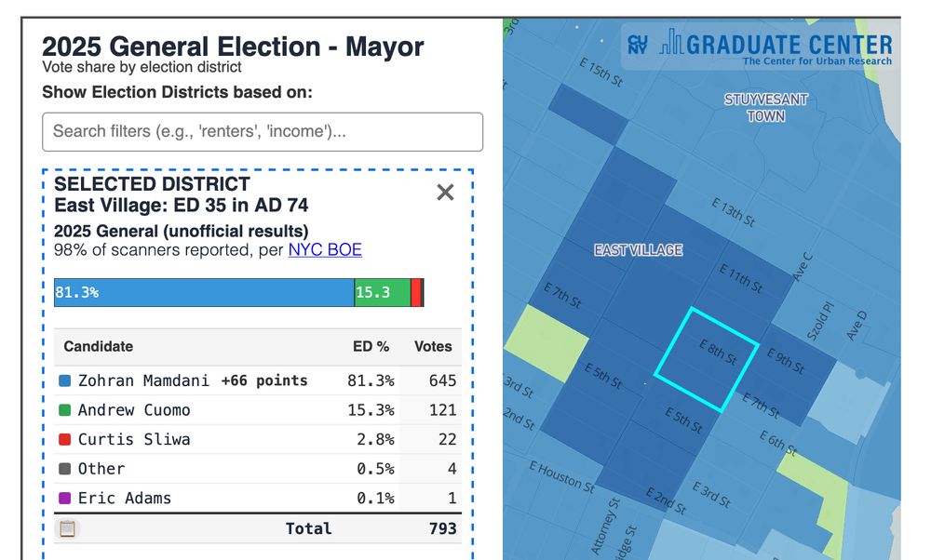
Task: Click the ED % column header
Action: (x=371, y=346)
